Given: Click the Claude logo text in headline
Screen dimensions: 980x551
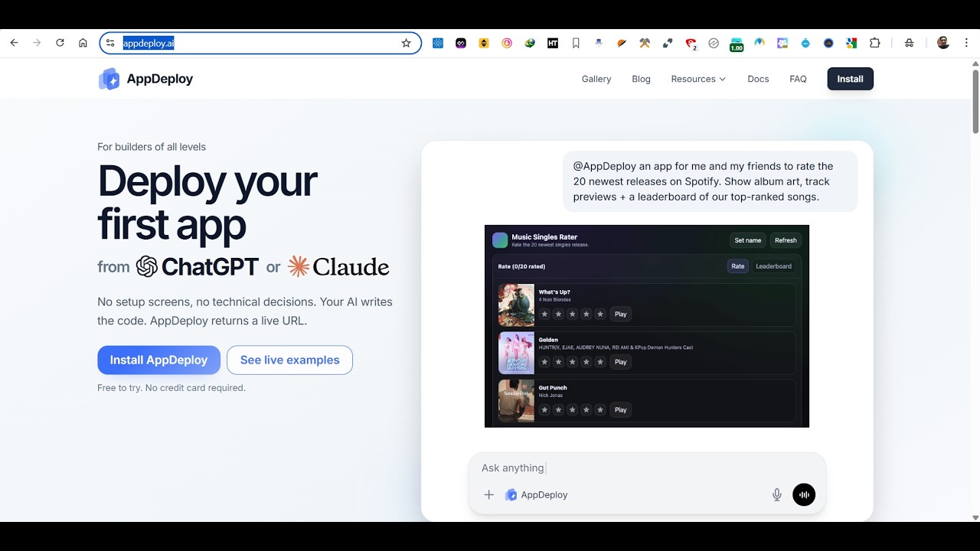Looking at the screenshot, I should click(x=338, y=266).
